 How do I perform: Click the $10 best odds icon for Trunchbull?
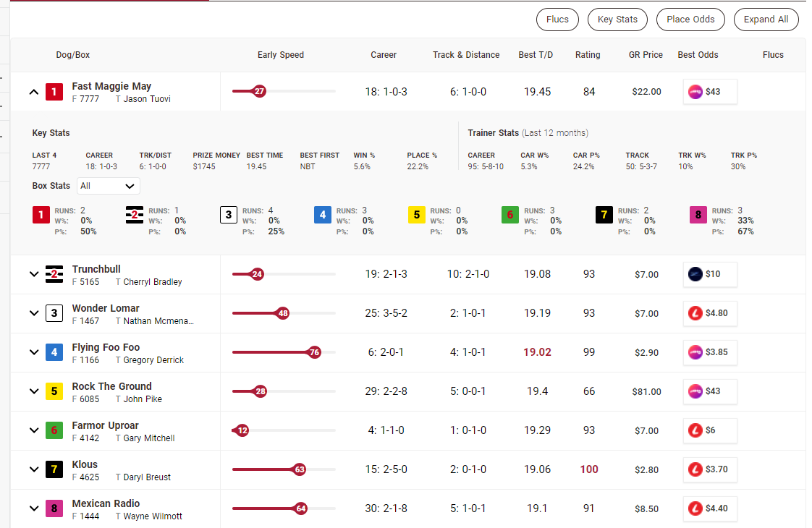tap(709, 274)
